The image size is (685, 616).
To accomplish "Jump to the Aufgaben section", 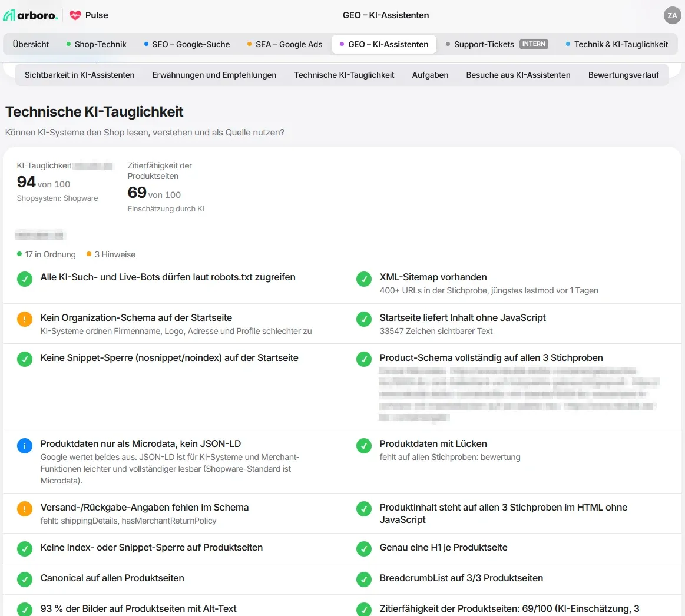I will pos(430,75).
